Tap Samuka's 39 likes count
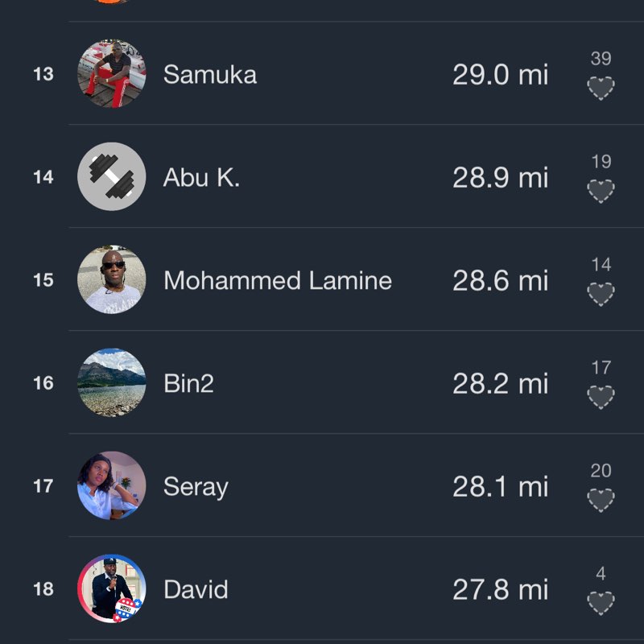 tap(601, 59)
